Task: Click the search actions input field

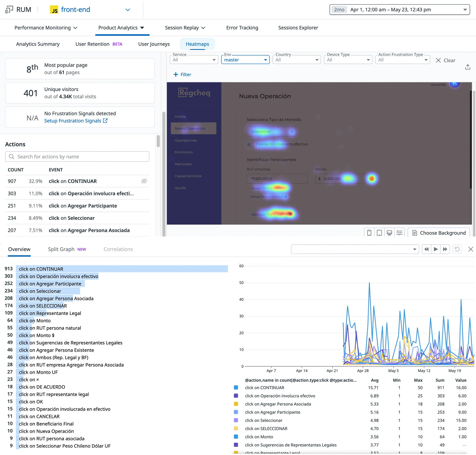Action: [77, 157]
